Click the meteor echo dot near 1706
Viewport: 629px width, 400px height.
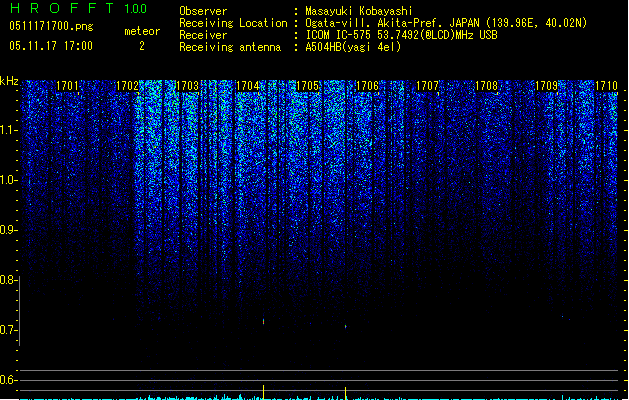[345, 327]
